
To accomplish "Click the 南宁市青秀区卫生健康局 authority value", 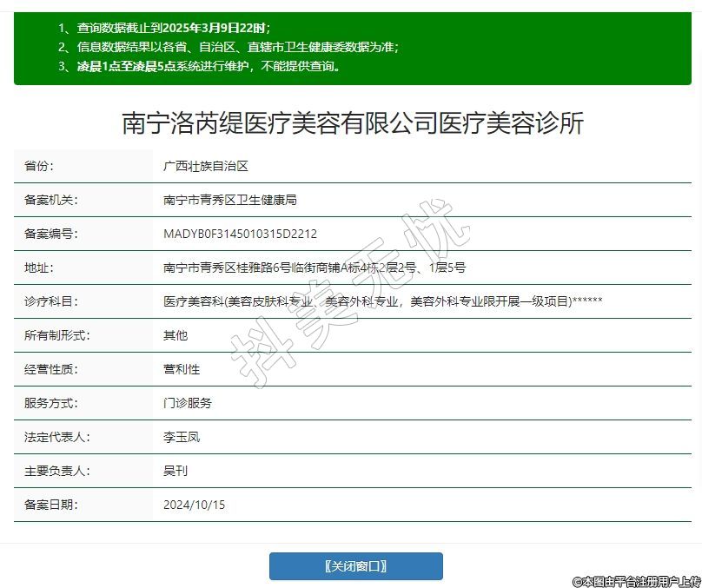I will click(x=230, y=200).
